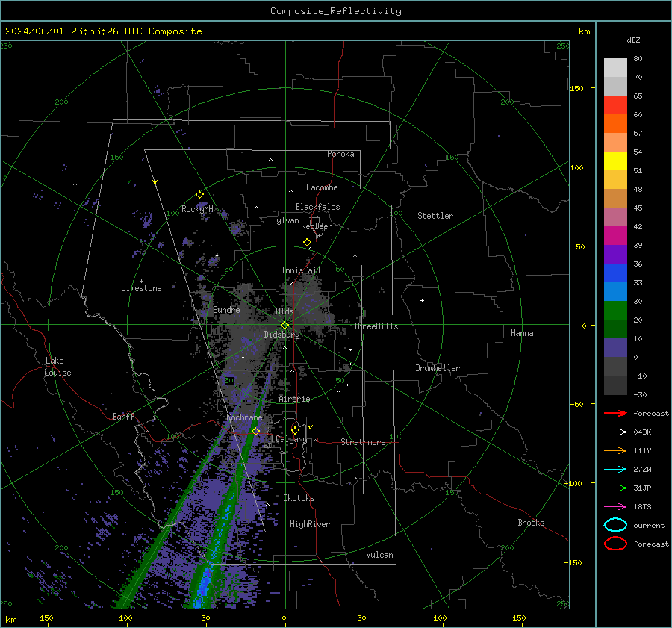Click the km unit label at top right
This screenshot has width=672, height=628.
coord(584,31)
